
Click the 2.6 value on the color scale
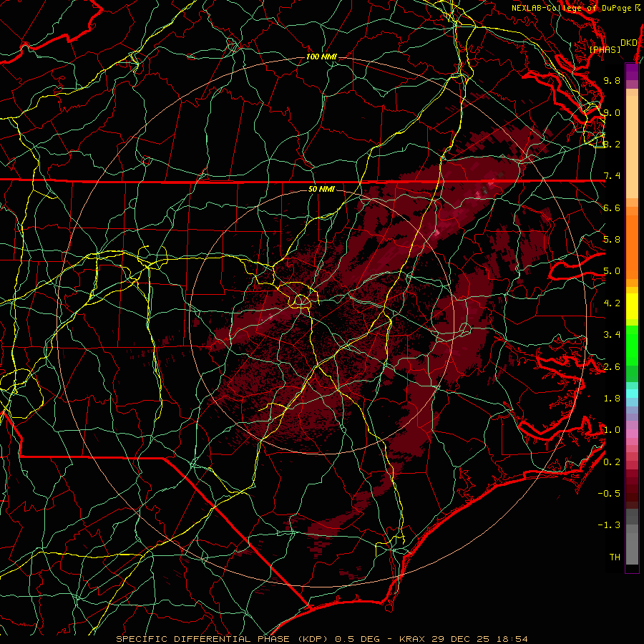[x=612, y=367]
